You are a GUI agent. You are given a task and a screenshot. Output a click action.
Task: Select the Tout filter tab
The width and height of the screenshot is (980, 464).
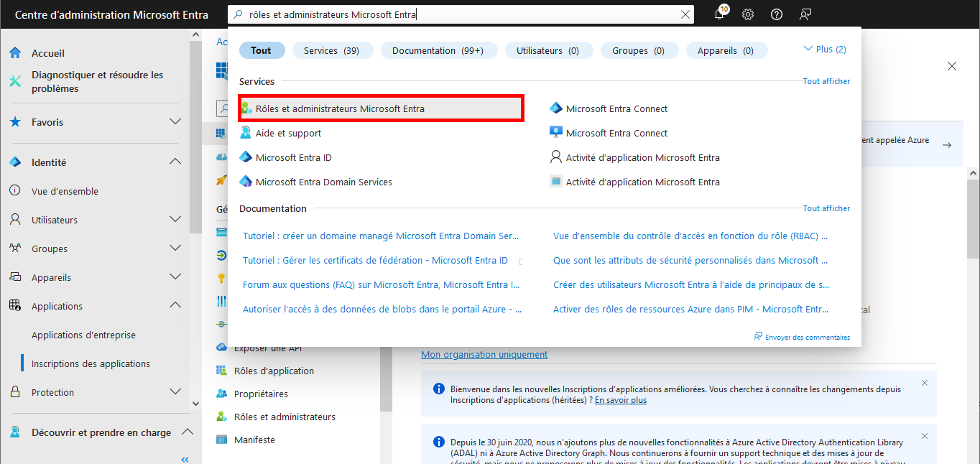262,50
